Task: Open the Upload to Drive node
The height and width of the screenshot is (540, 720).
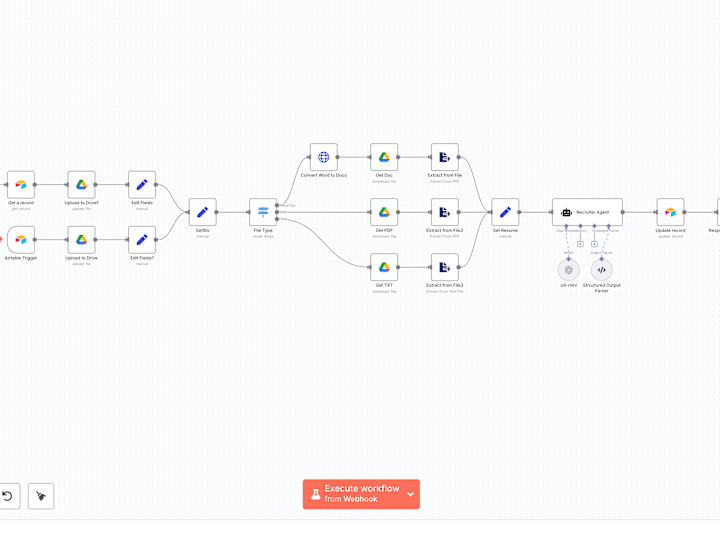Action: click(x=81, y=240)
